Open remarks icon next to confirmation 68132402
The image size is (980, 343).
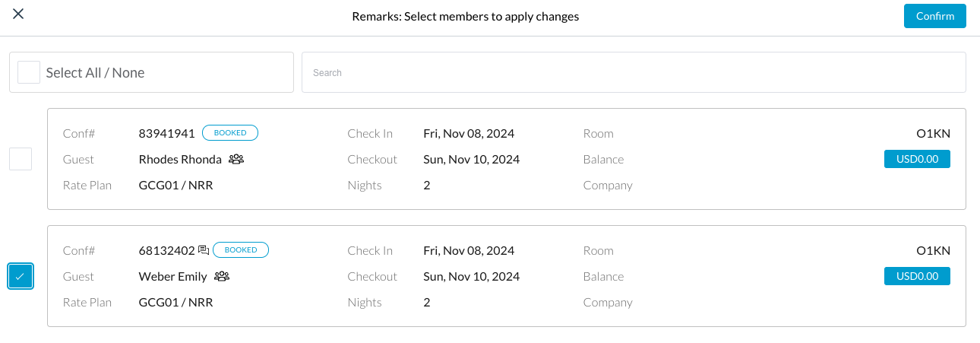coord(204,250)
